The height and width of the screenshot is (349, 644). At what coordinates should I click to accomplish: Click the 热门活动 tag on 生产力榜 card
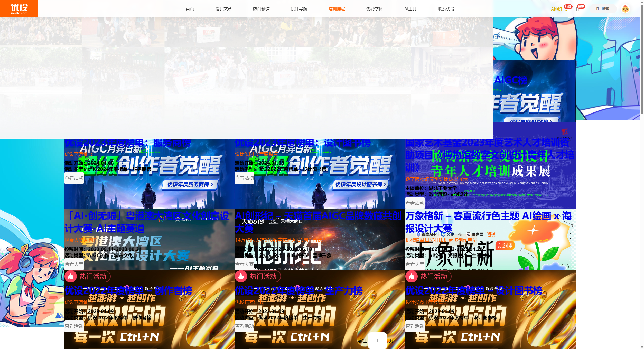click(258, 276)
